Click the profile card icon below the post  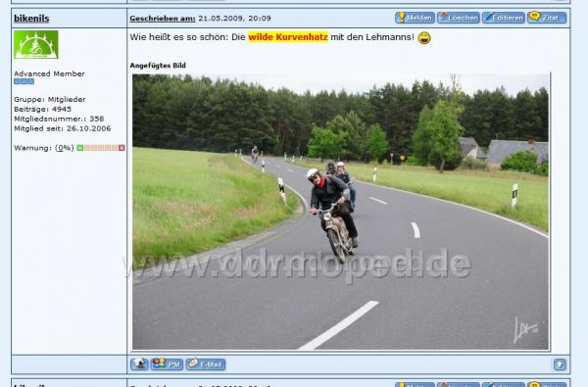click(139, 363)
